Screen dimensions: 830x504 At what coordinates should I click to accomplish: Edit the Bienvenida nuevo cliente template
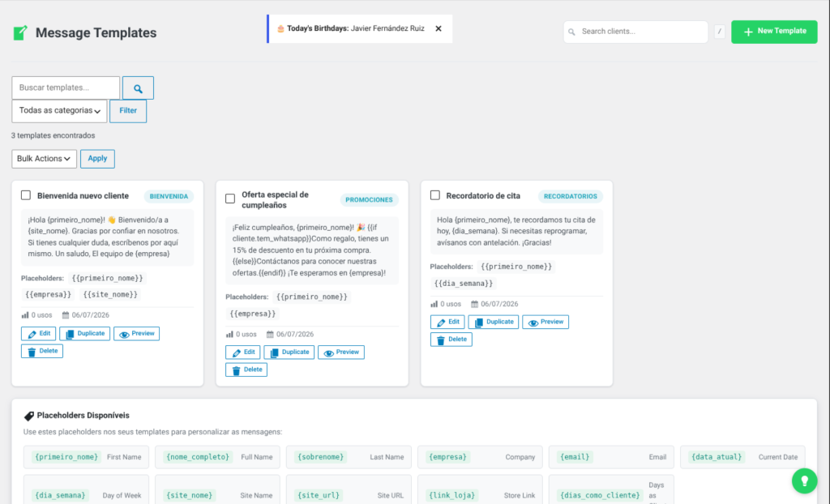point(39,334)
